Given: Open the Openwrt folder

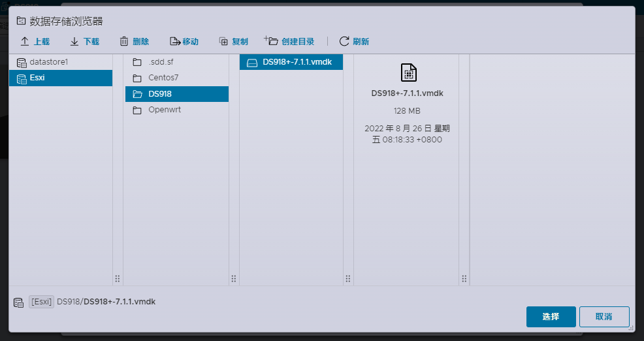Looking at the screenshot, I should click(x=165, y=110).
